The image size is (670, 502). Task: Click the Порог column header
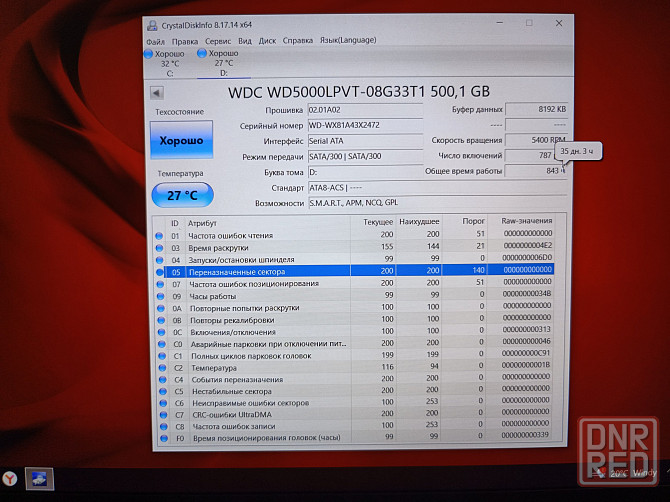[x=465, y=221]
